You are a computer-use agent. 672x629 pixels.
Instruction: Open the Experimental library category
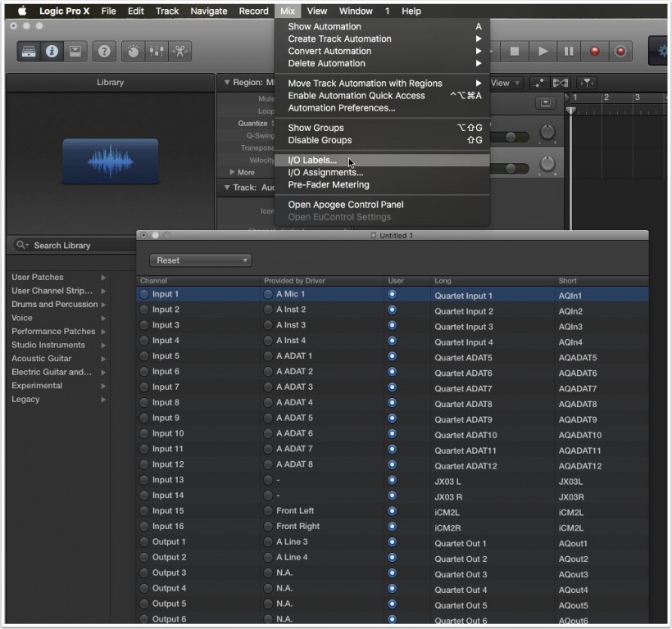(58, 386)
